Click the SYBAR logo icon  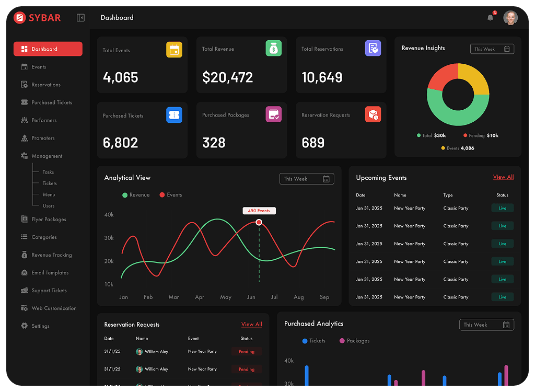pos(19,17)
